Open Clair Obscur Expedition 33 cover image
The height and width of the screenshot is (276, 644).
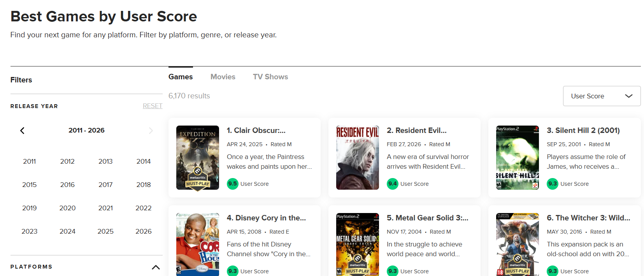click(198, 157)
